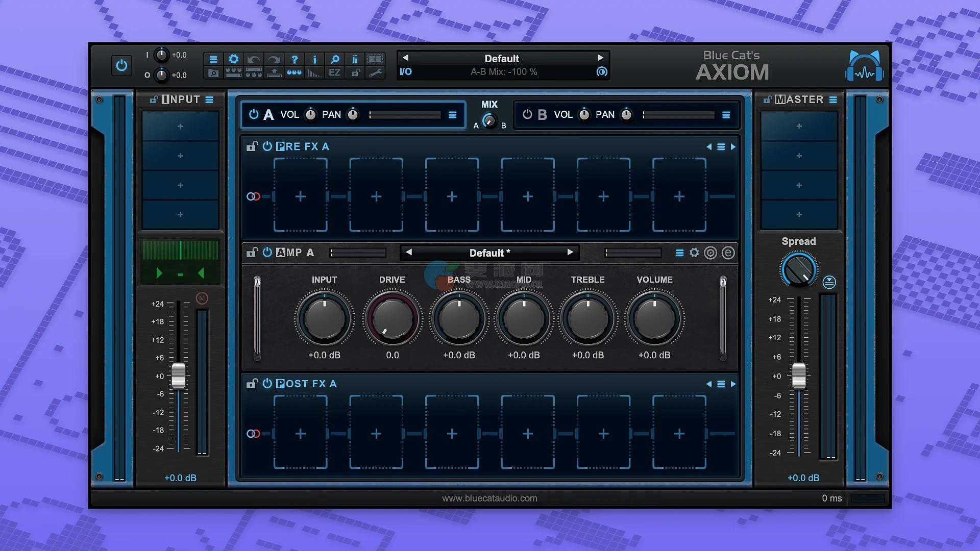Viewport: 980px width, 551px height.
Task: Go to next global preset arrow
Action: pyautogui.click(x=600, y=58)
